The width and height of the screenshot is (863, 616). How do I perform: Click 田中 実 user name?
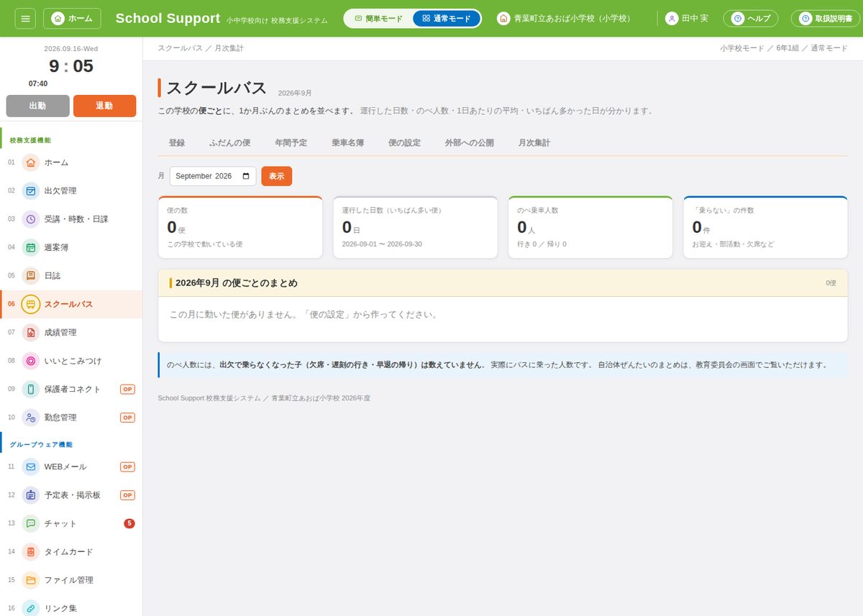[x=695, y=18]
